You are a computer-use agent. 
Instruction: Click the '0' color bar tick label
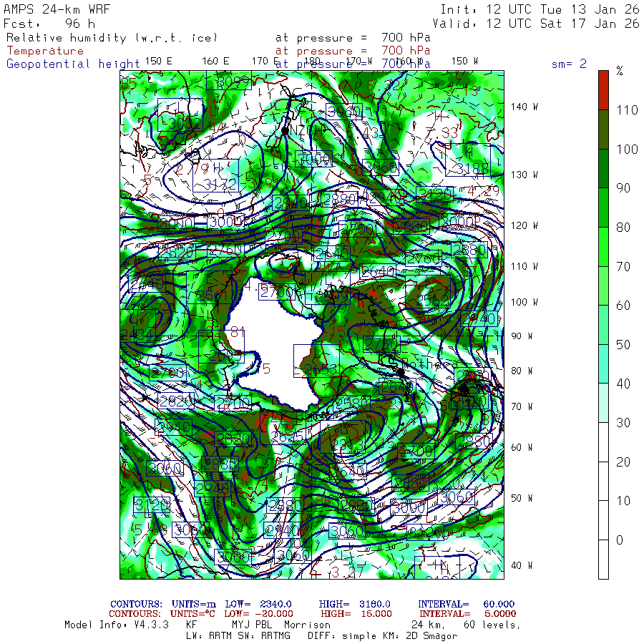pyautogui.click(x=620, y=540)
